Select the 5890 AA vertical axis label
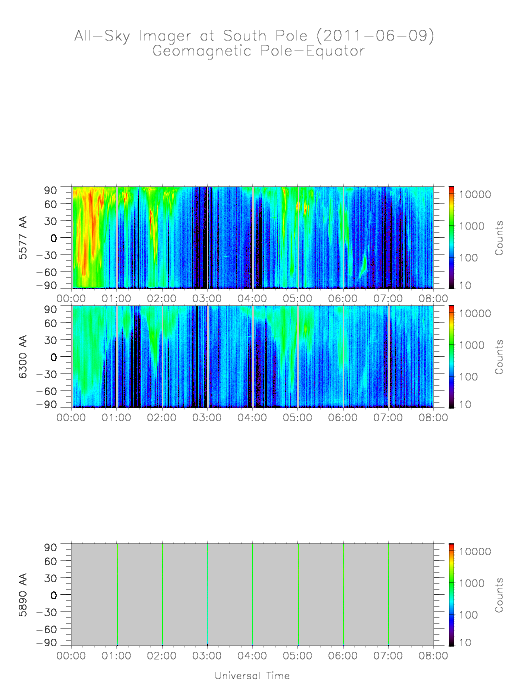 (23, 595)
